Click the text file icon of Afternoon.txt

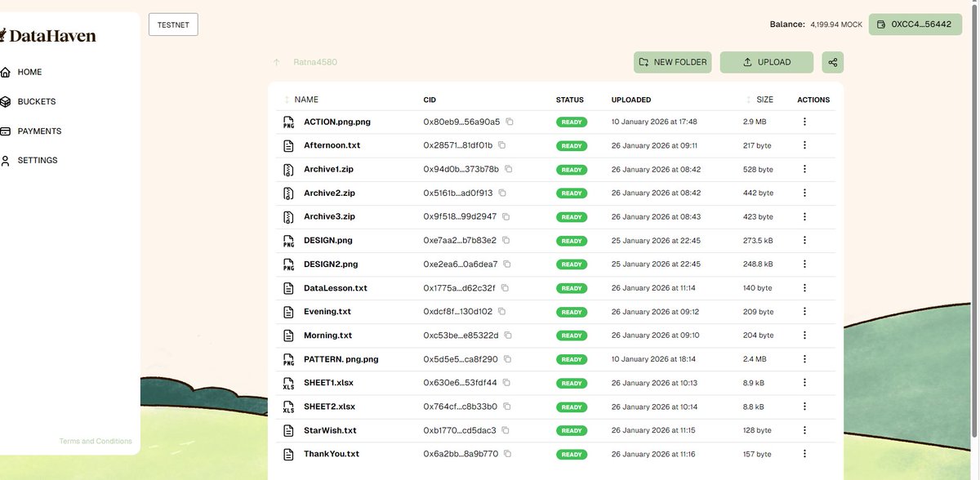(288, 146)
